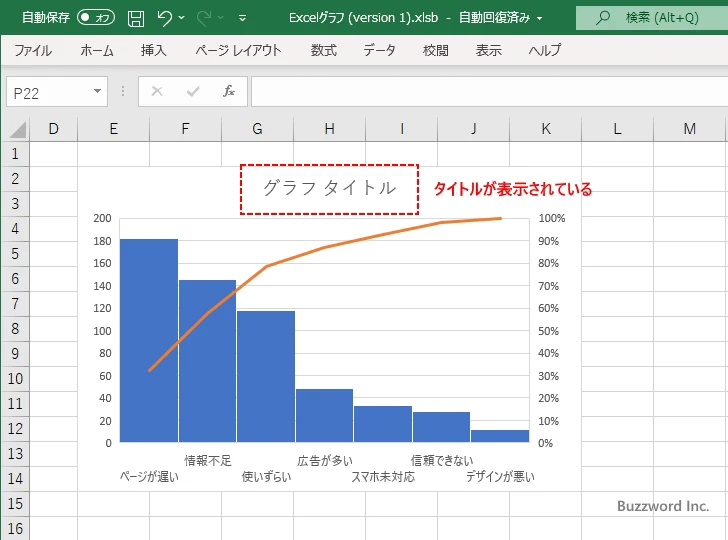Click the Save floppy disk icon
This screenshot has height=540, width=728.
click(x=136, y=18)
